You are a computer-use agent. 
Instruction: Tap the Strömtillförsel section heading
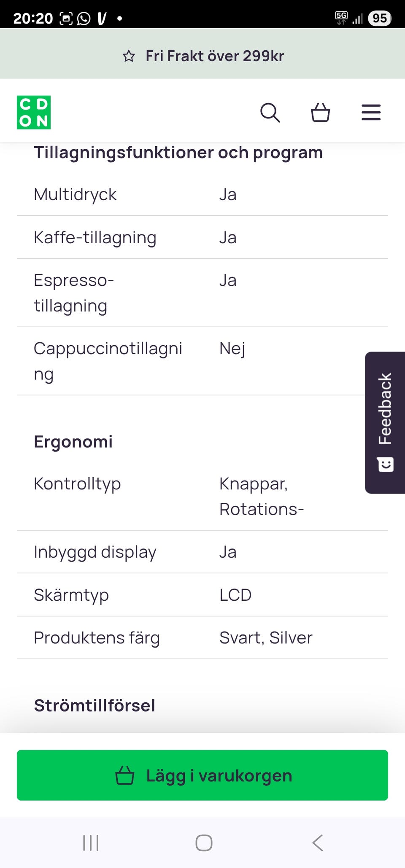pyautogui.click(x=94, y=705)
